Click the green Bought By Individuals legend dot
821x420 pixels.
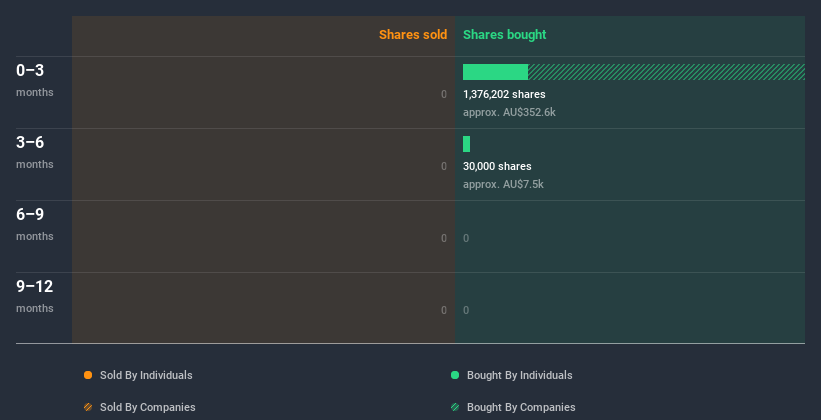pyautogui.click(x=455, y=375)
